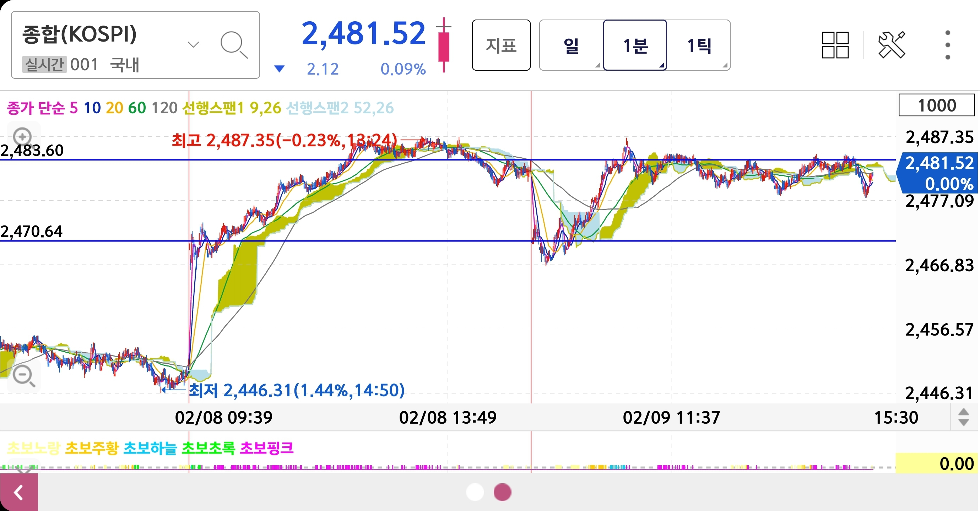Viewport: 980px width, 511px height.
Task: Open the 일 period dropdown
Action: coord(571,45)
